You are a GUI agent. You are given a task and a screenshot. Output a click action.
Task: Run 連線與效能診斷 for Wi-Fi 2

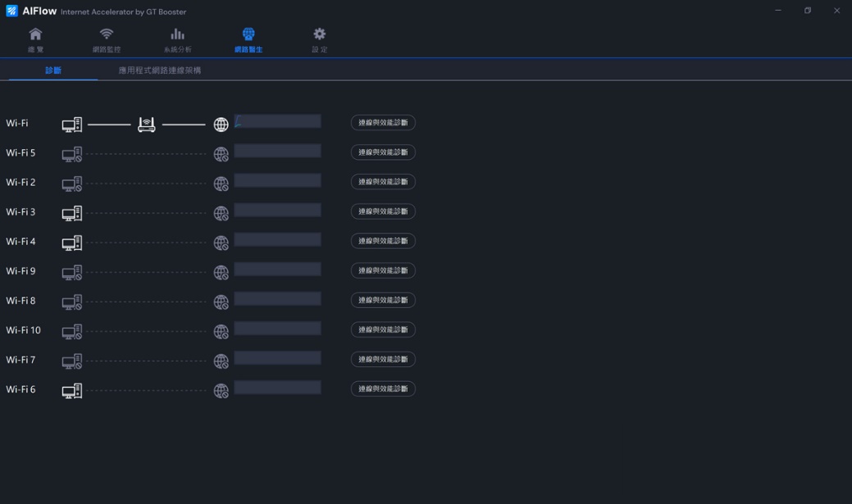pyautogui.click(x=383, y=182)
